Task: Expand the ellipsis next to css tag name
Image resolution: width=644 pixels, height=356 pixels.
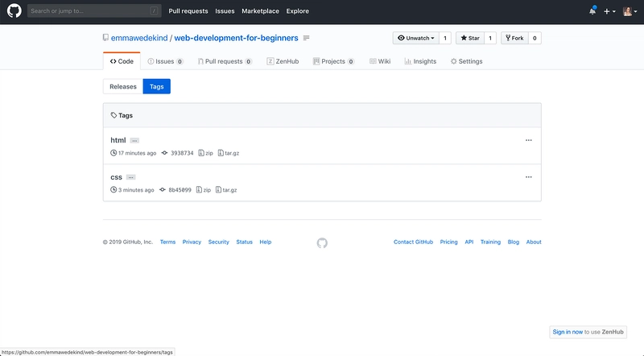Action: [x=130, y=177]
